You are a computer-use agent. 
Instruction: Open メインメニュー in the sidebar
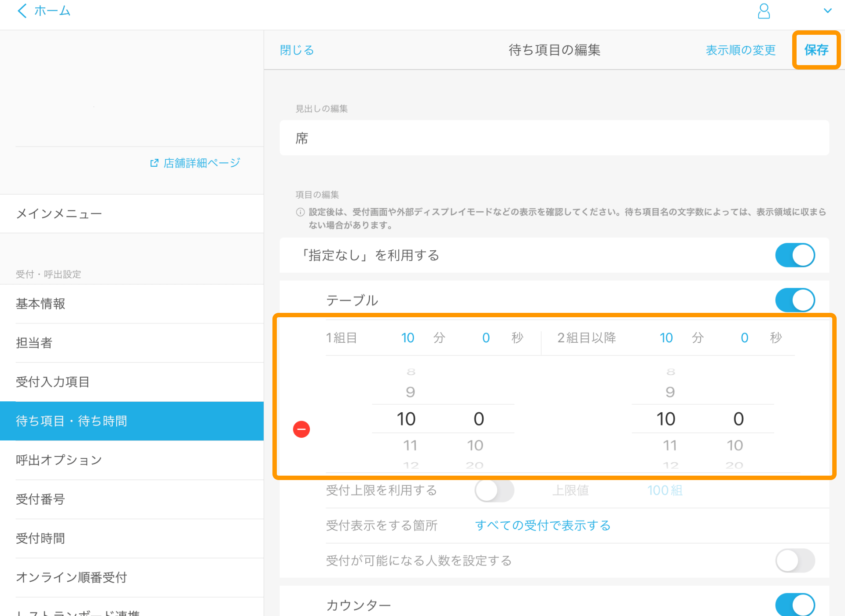132,214
